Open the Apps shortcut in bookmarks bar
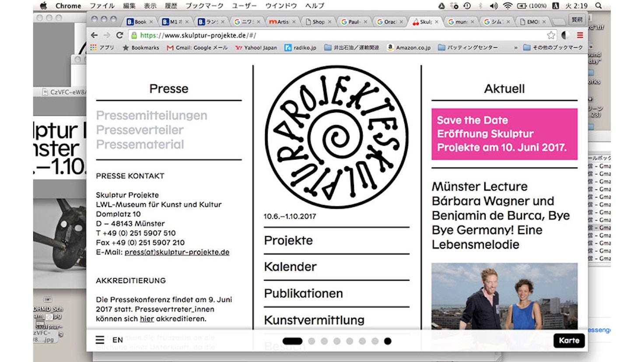Screen dimensions: 644x362 point(101,48)
